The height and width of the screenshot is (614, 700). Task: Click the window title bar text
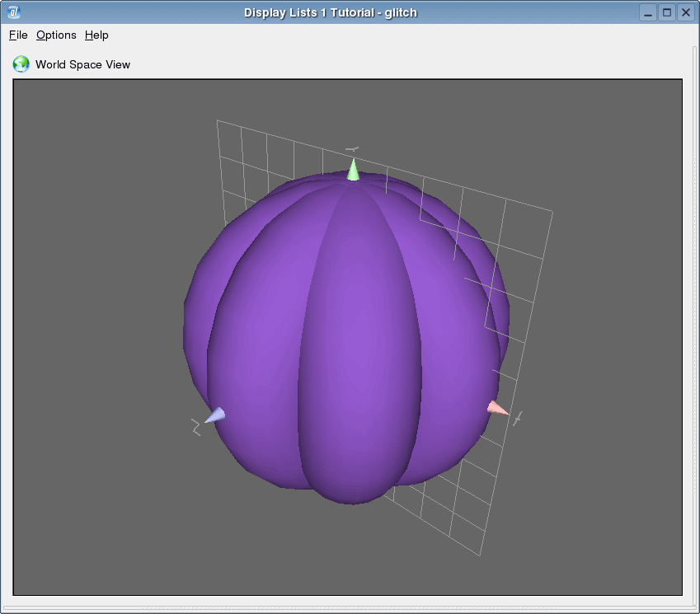[330, 12]
